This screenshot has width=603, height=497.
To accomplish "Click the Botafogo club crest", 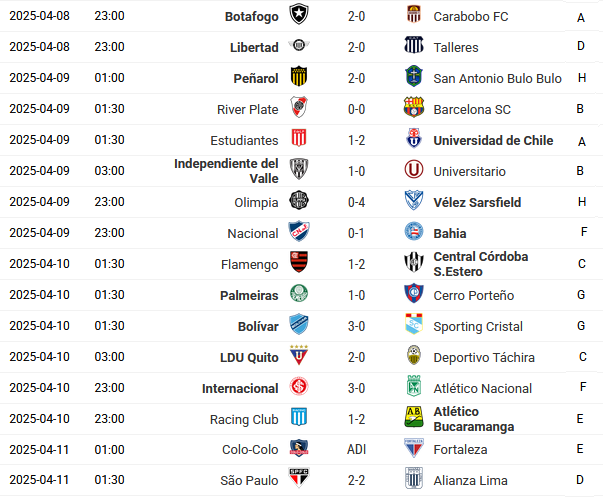I will pos(299,14).
